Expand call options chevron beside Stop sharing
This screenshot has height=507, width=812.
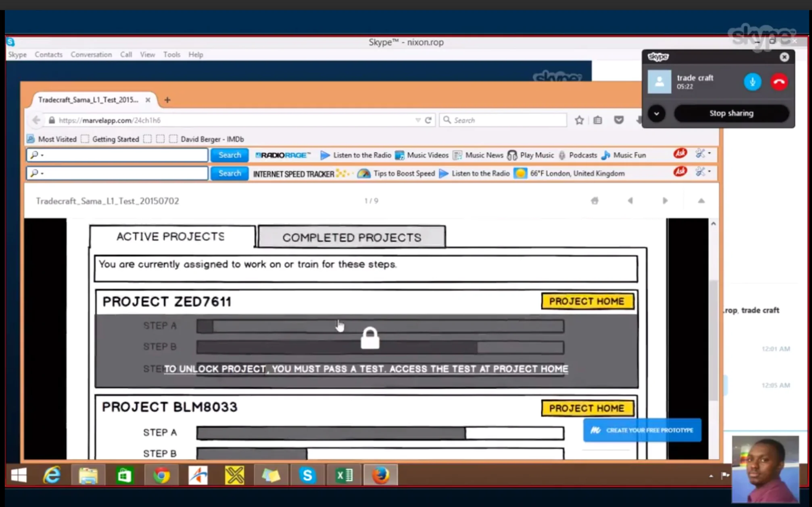coord(657,113)
